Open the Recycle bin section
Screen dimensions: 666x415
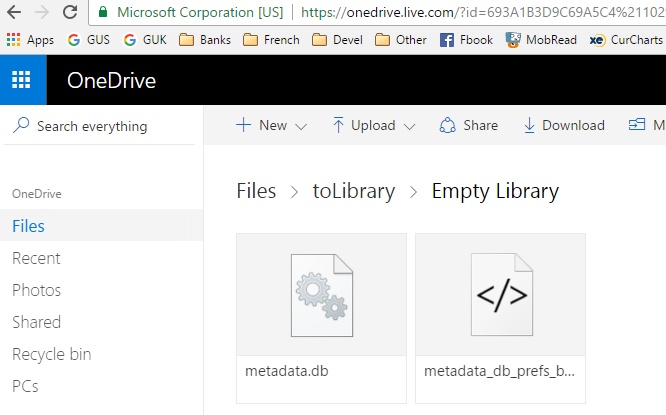[x=51, y=354]
